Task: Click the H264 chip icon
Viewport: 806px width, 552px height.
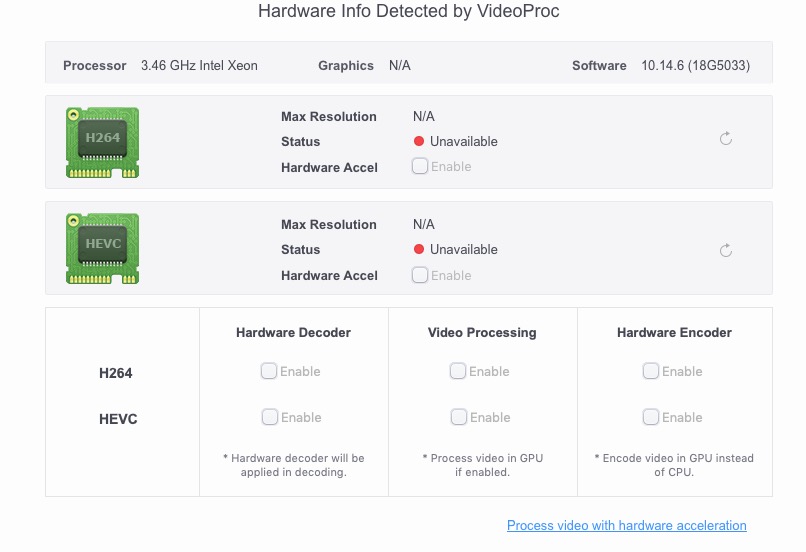Action: point(102,142)
